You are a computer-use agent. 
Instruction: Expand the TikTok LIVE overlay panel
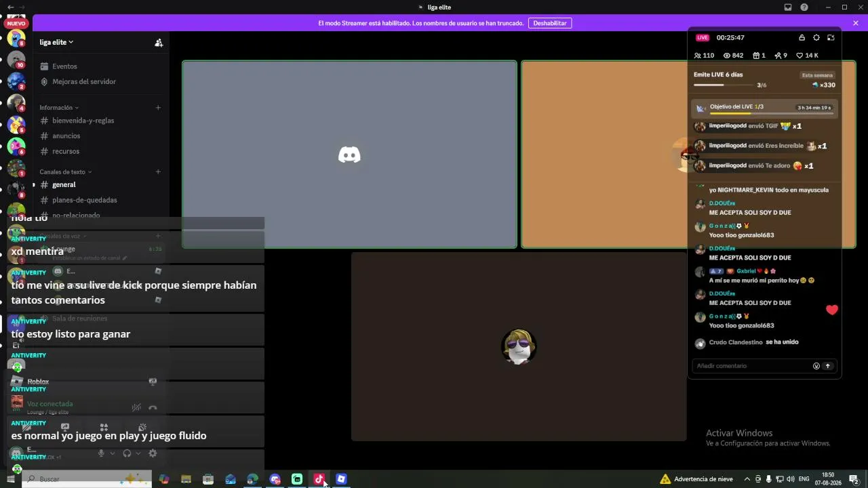pos(831,38)
